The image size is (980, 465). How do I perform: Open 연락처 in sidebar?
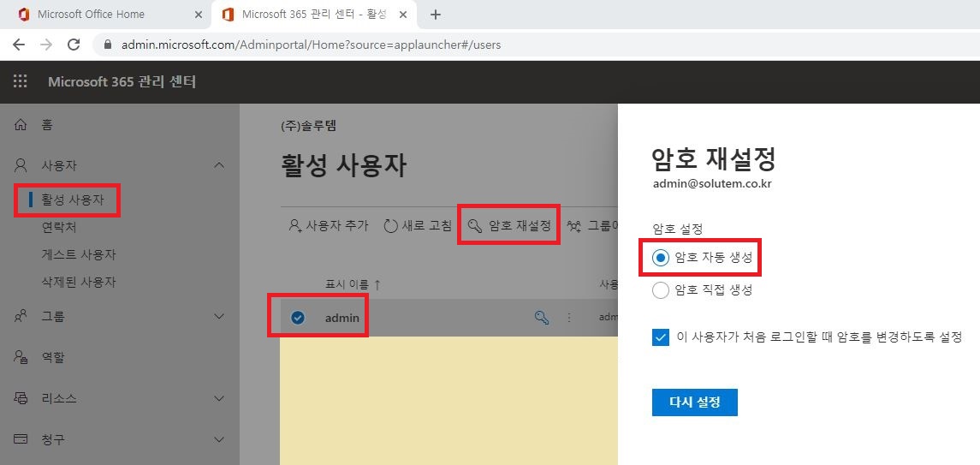(59, 228)
